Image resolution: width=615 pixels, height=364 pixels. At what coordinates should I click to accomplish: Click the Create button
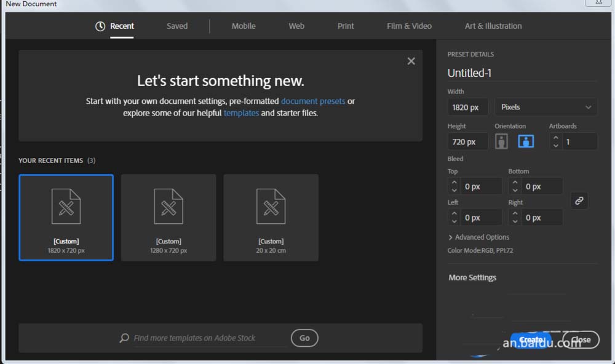point(531,339)
